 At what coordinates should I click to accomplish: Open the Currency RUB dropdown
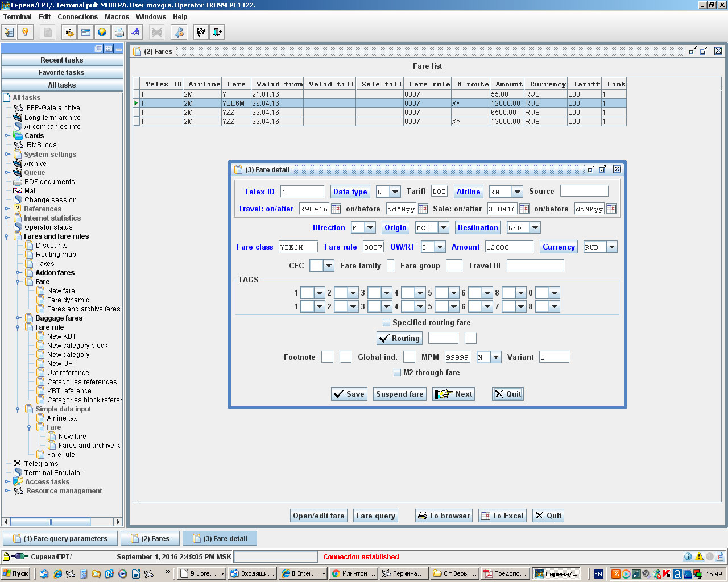pos(611,247)
